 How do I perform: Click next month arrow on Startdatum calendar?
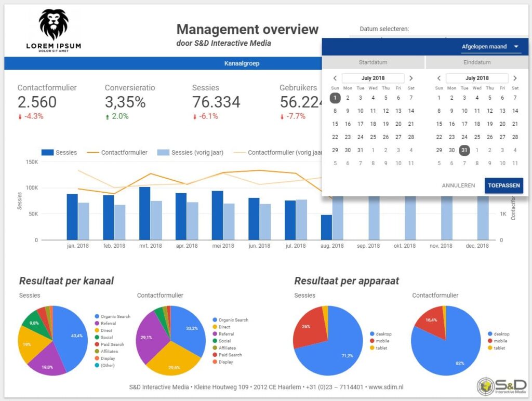tap(411, 78)
